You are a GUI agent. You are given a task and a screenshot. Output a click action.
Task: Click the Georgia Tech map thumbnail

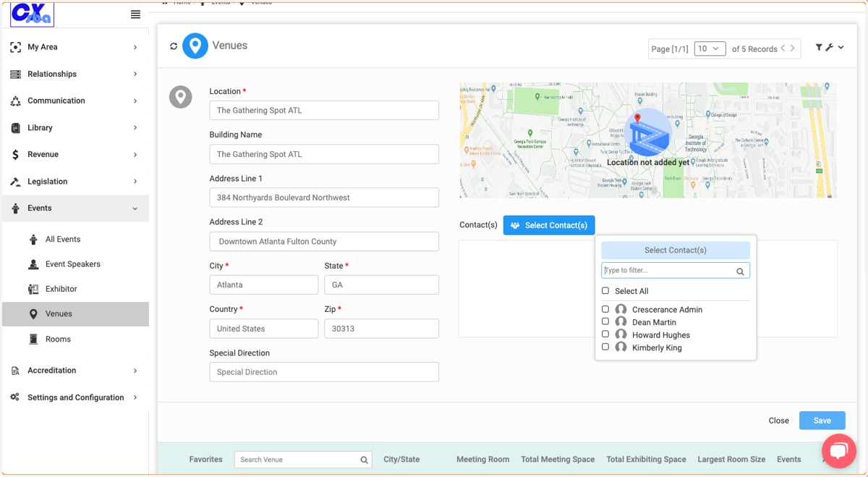pos(648,140)
